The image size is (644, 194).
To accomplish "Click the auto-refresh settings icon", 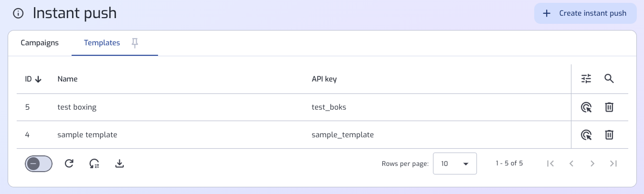I will click(x=94, y=163).
